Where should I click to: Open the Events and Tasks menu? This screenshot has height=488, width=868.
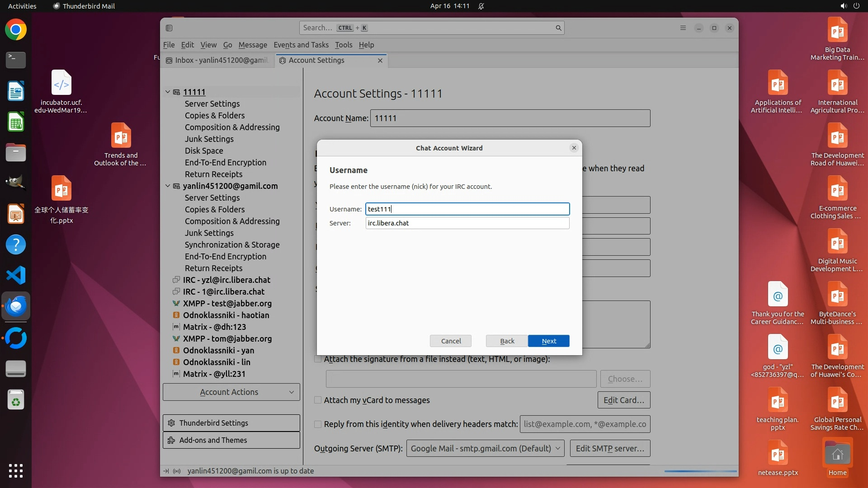(x=301, y=45)
